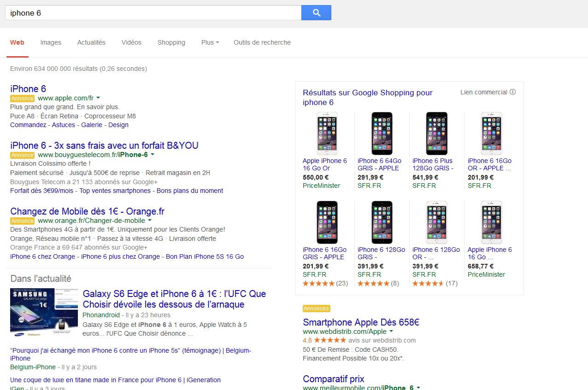The width and height of the screenshot is (588, 390).
Task: Expand arrow next to www.webdistrib.com/Apple
Action: (x=391, y=332)
